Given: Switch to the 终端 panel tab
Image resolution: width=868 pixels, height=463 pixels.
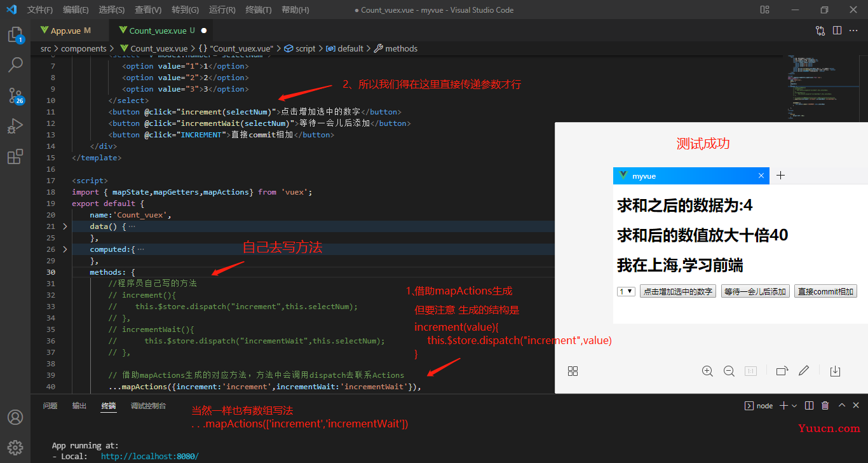Looking at the screenshot, I should [109, 406].
